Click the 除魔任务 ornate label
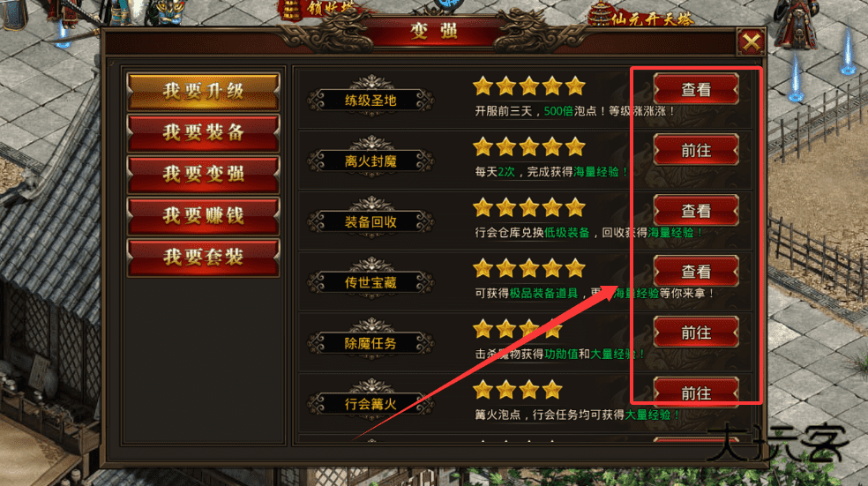 point(370,342)
